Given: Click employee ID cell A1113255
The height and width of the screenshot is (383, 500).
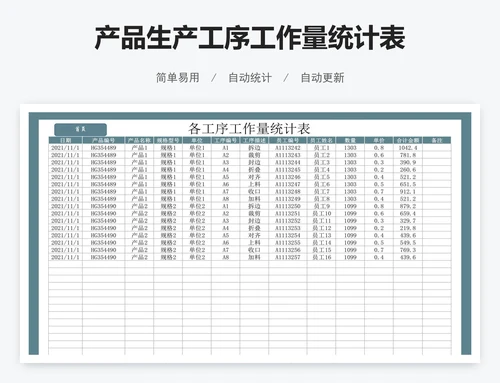Looking at the screenshot, I should (288, 243).
